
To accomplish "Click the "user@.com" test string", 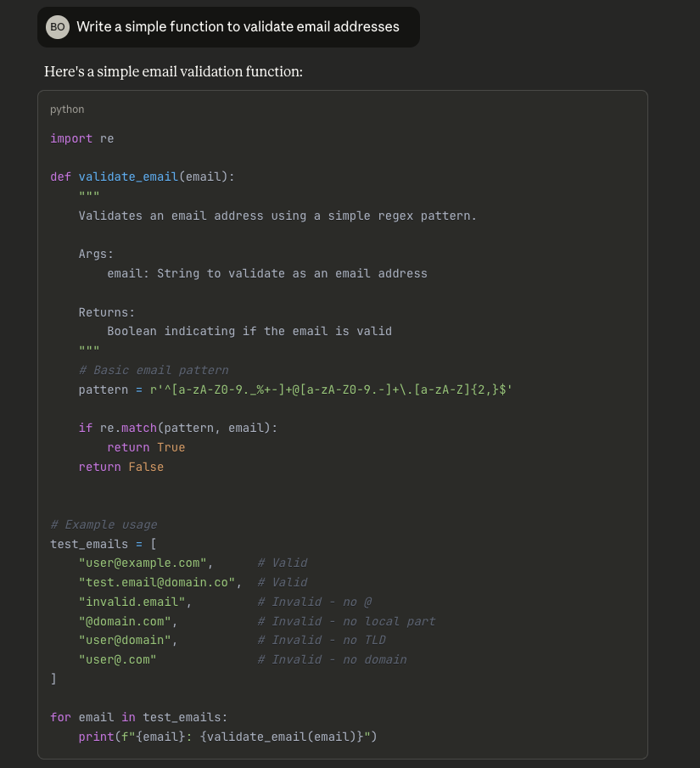I will tap(117, 659).
